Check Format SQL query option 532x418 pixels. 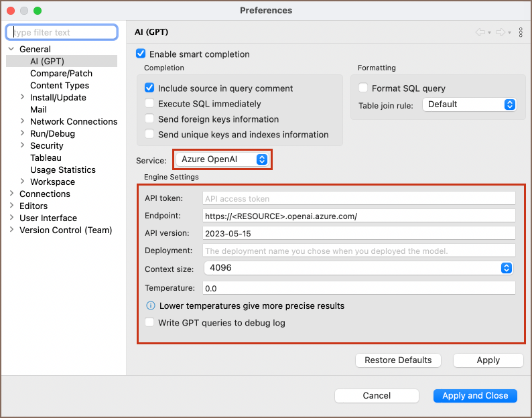[363, 88]
